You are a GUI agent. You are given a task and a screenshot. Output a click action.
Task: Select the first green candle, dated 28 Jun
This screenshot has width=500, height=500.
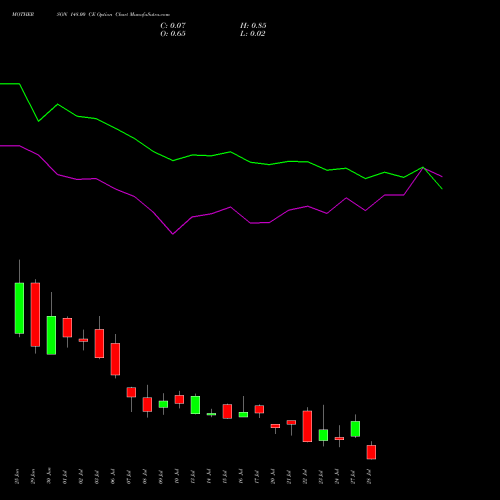pos(19,308)
